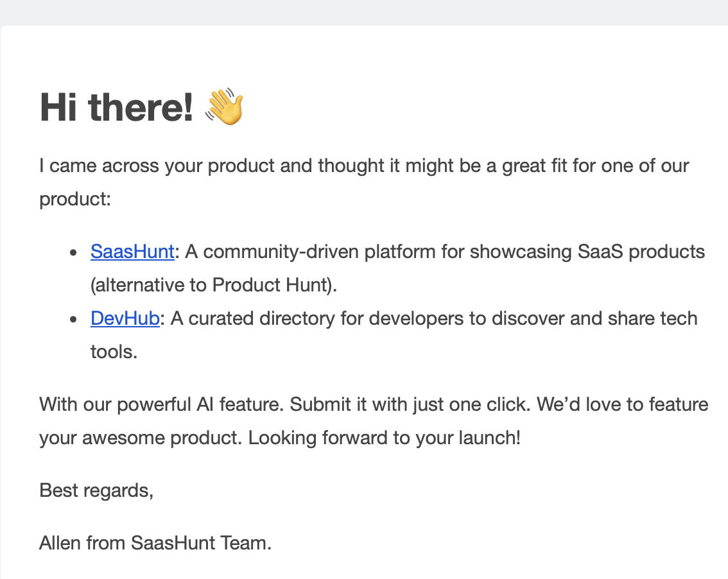Open the SaasHunt link

point(132,252)
